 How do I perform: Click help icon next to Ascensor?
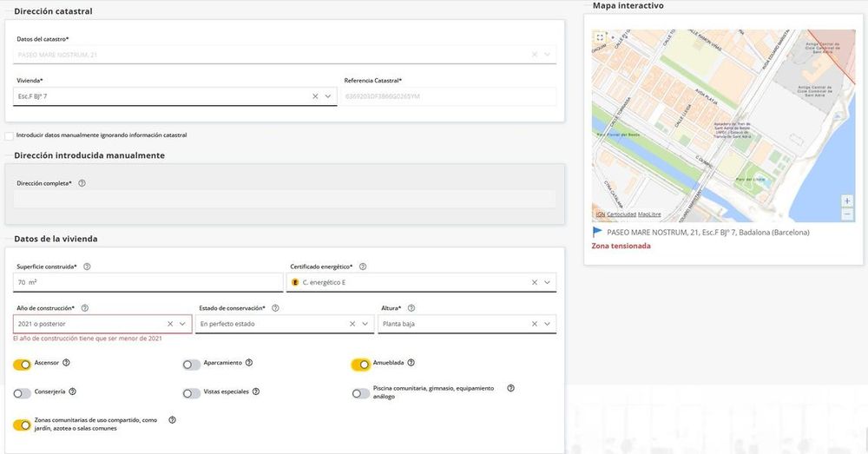coord(66,363)
